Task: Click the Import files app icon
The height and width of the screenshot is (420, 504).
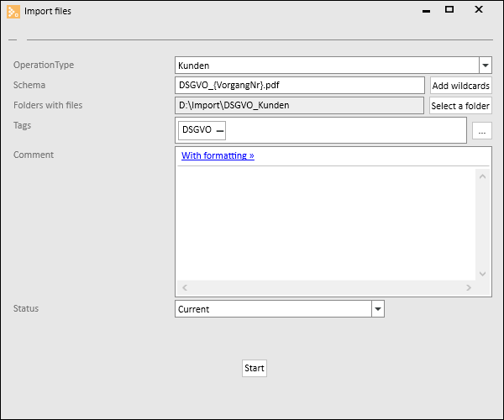Action: pos(13,12)
